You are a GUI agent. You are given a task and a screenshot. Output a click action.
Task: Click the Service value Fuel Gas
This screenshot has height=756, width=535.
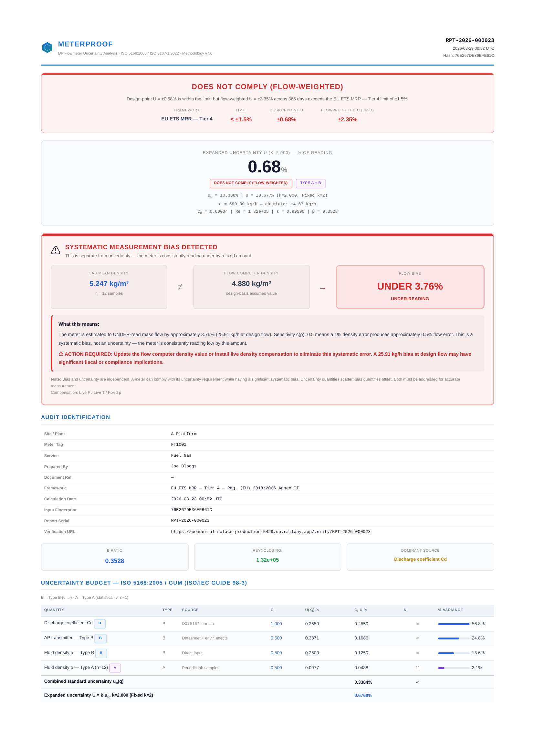(x=181, y=456)
